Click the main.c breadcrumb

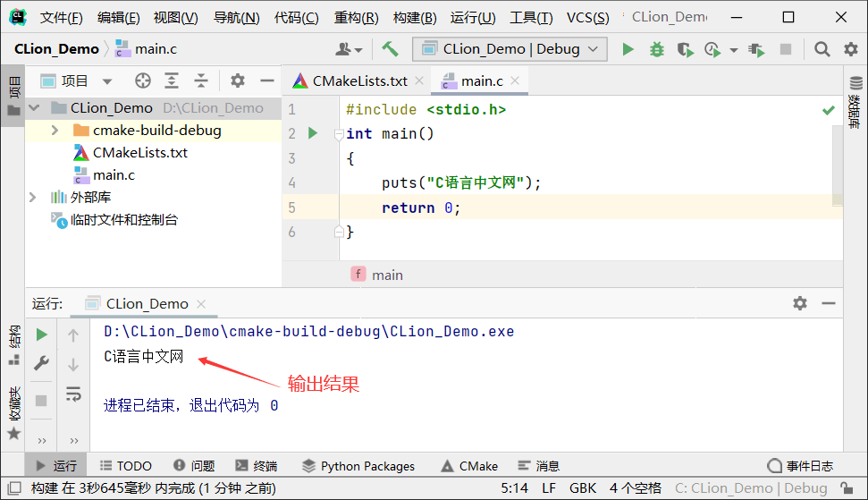146,49
